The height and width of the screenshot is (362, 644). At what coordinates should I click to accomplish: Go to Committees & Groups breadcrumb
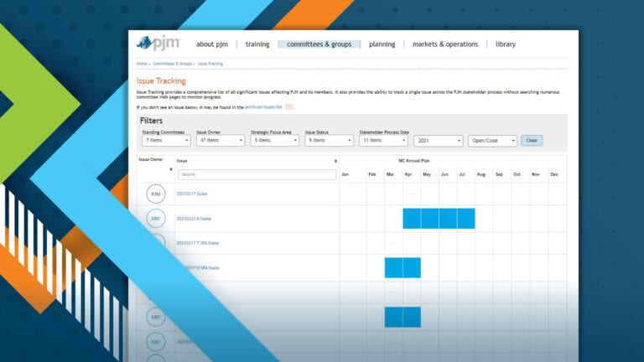point(173,64)
